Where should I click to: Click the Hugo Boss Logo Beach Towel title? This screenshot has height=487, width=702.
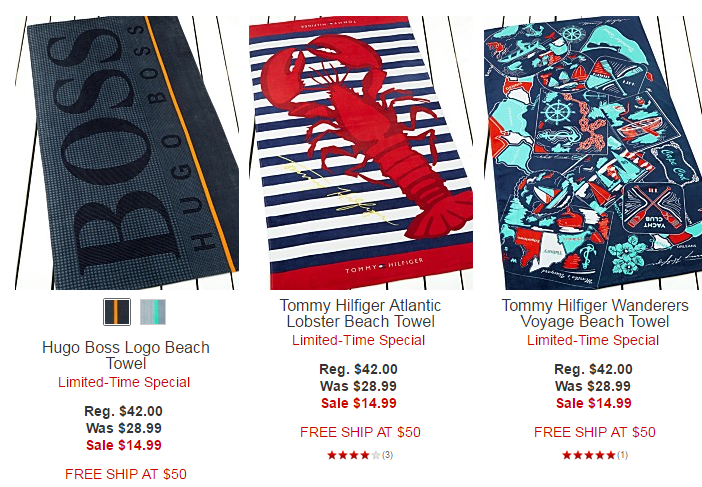tap(126, 355)
